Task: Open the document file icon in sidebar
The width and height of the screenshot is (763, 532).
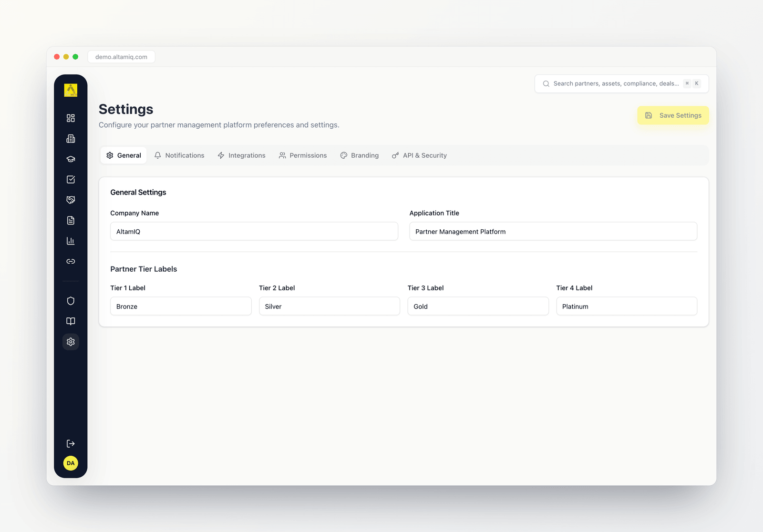Action: pyautogui.click(x=71, y=220)
